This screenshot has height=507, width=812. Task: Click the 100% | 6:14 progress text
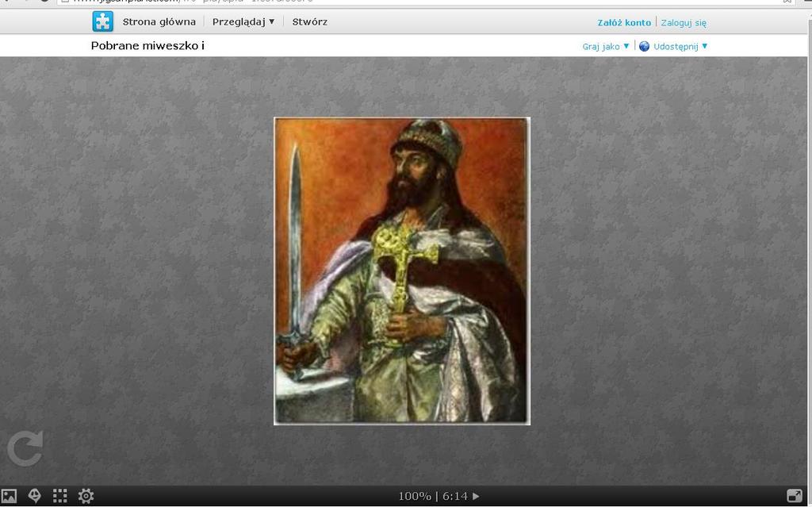click(x=433, y=496)
